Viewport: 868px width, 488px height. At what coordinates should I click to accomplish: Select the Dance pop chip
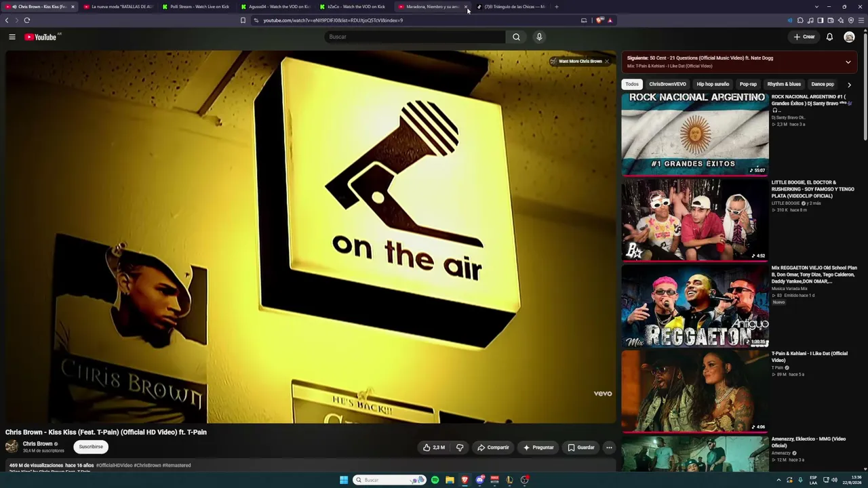pos(823,84)
